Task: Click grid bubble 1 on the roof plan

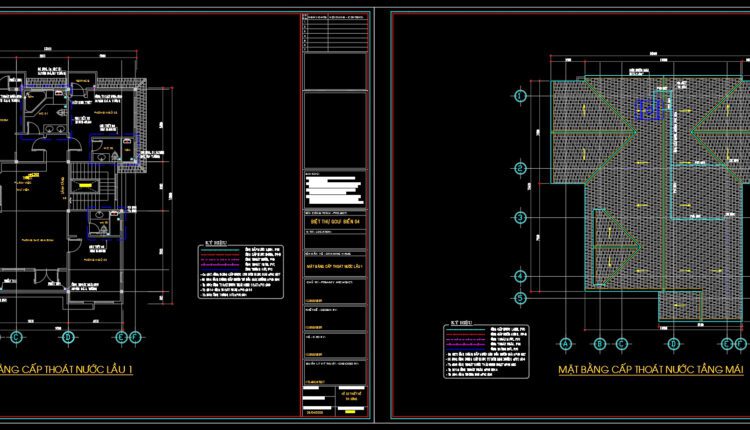Action: coord(520,96)
